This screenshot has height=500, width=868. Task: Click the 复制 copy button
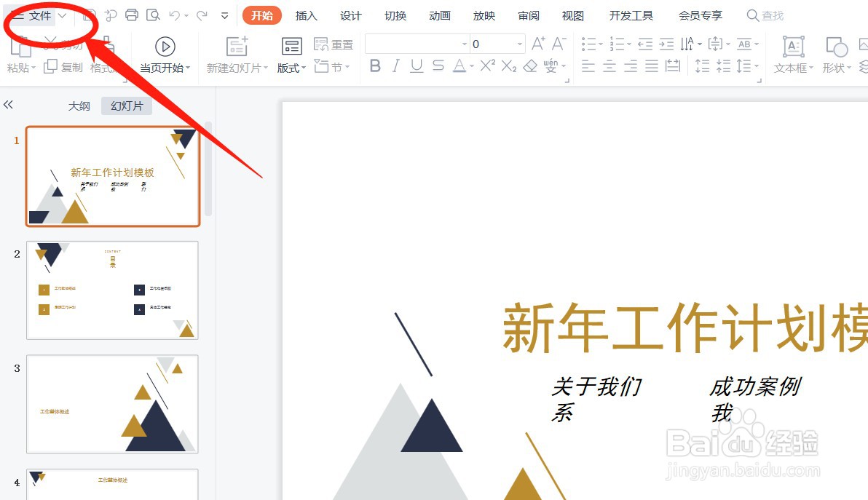coord(63,67)
